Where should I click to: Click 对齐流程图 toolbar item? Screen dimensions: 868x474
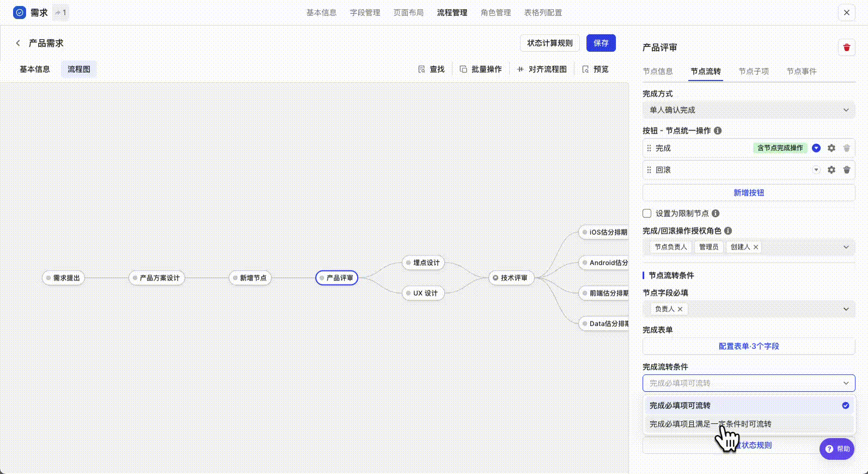click(x=542, y=69)
